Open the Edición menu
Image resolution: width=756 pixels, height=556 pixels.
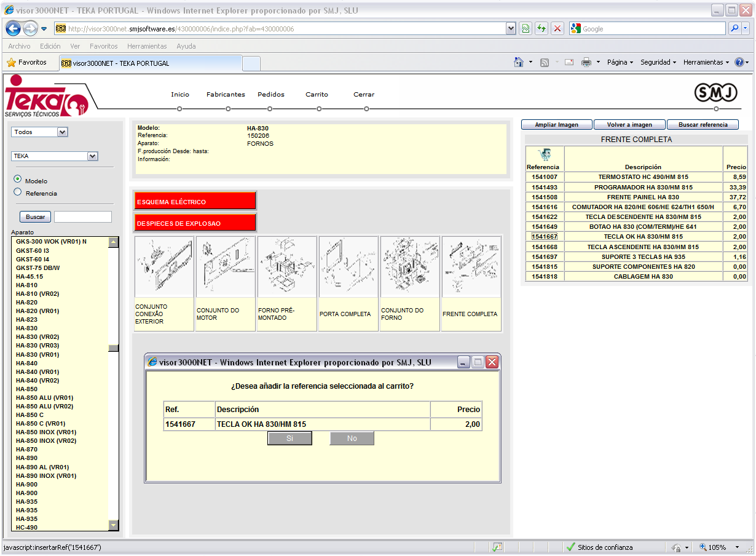(x=50, y=46)
